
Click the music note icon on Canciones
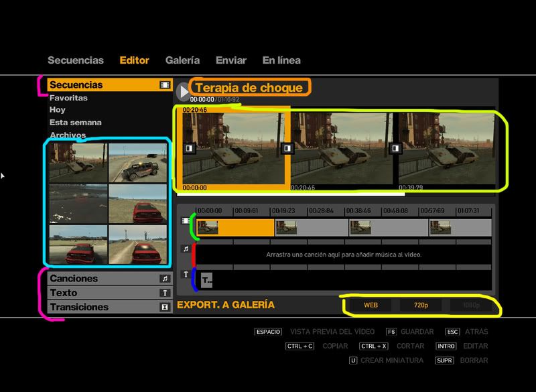click(x=165, y=279)
